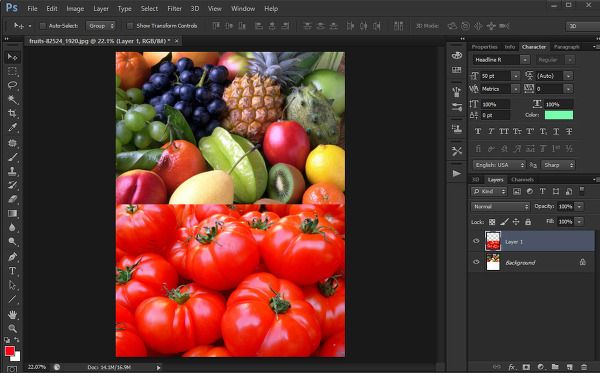This screenshot has height=373, width=600.
Task: Open the File menu
Action: [x=33, y=8]
